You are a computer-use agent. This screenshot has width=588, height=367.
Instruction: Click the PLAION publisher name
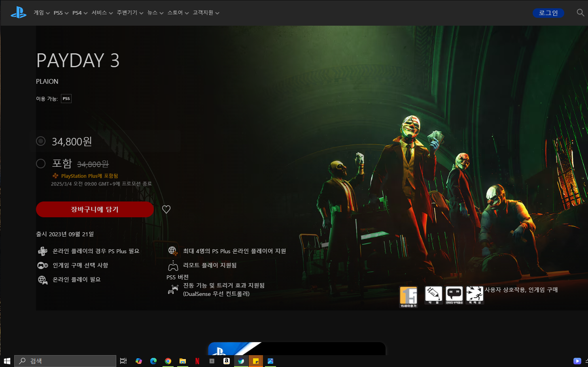(47, 81)
